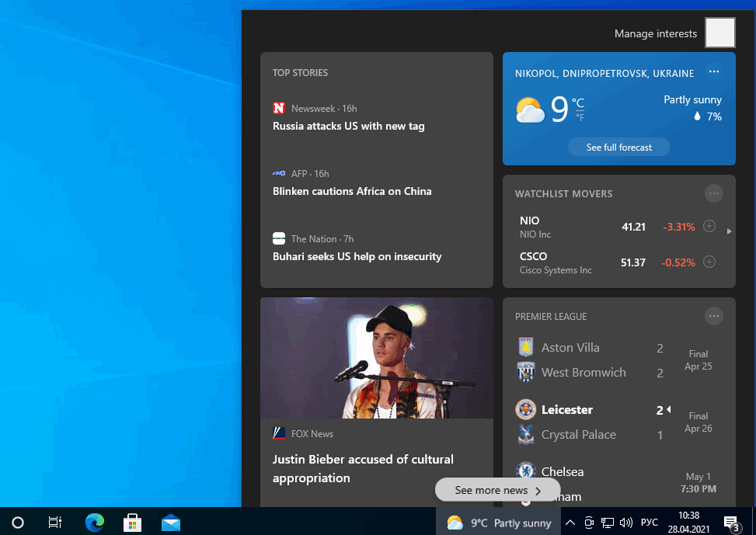Open Justin Bieber cultural appropriation headline
The height and width of the screenshot is (535, 756).
[x=363, y=468]
